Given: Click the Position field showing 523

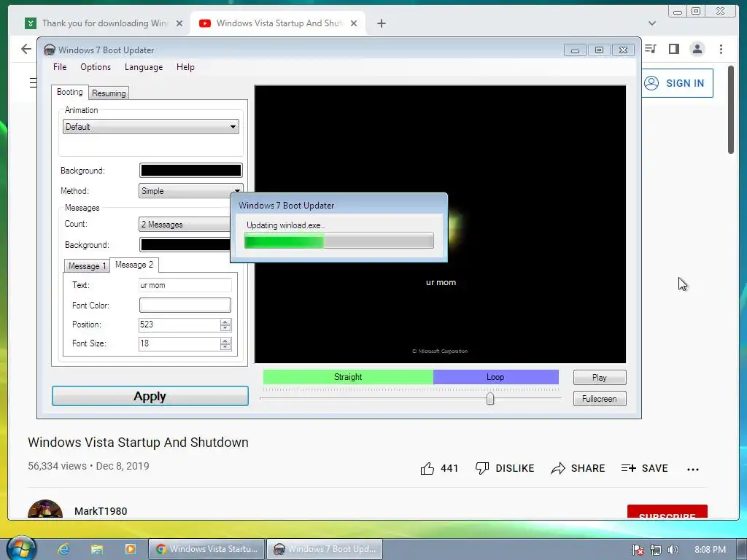Looking at the screenshot, I should click(179, 324).
